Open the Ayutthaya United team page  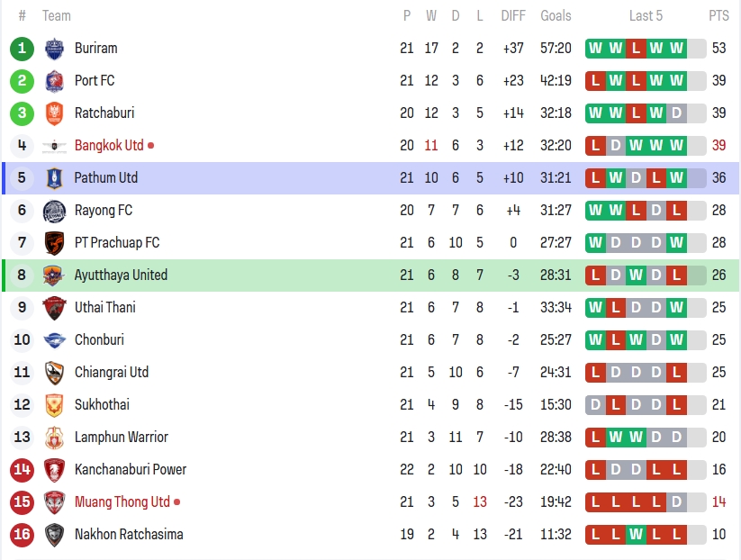(121, 275)
